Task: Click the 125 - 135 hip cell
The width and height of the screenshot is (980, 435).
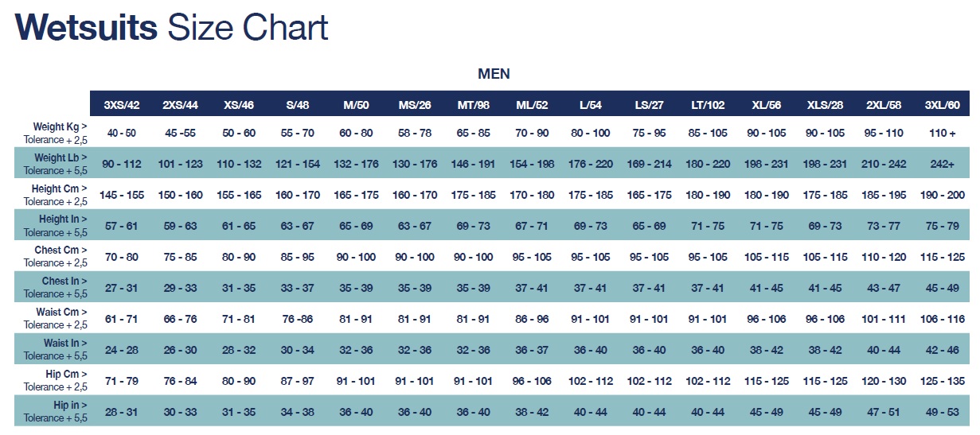Action: pos(942,381)
